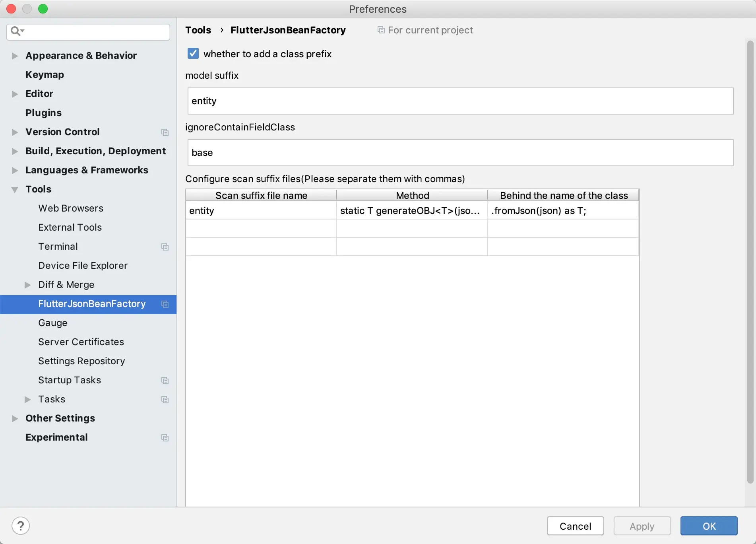Select '.fromJson(json) as T;' cell
Viewport: 756px width, 544px height.
pyautogui.click(x=563, y=210)
